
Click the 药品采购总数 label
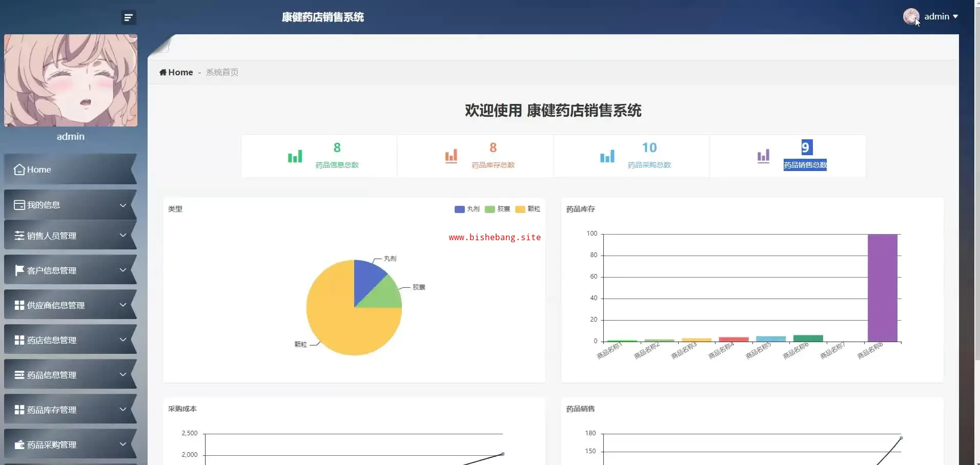649,165
